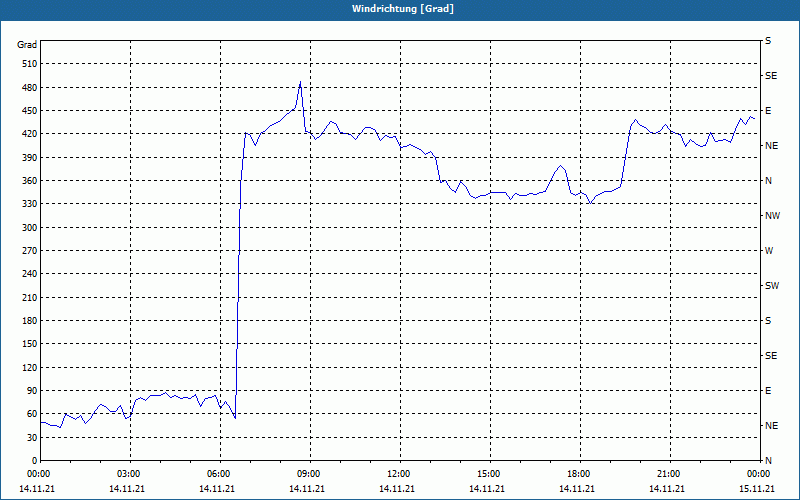800x500 pixels.
Task: Click the 180 y-axis value
Action: 30,321
